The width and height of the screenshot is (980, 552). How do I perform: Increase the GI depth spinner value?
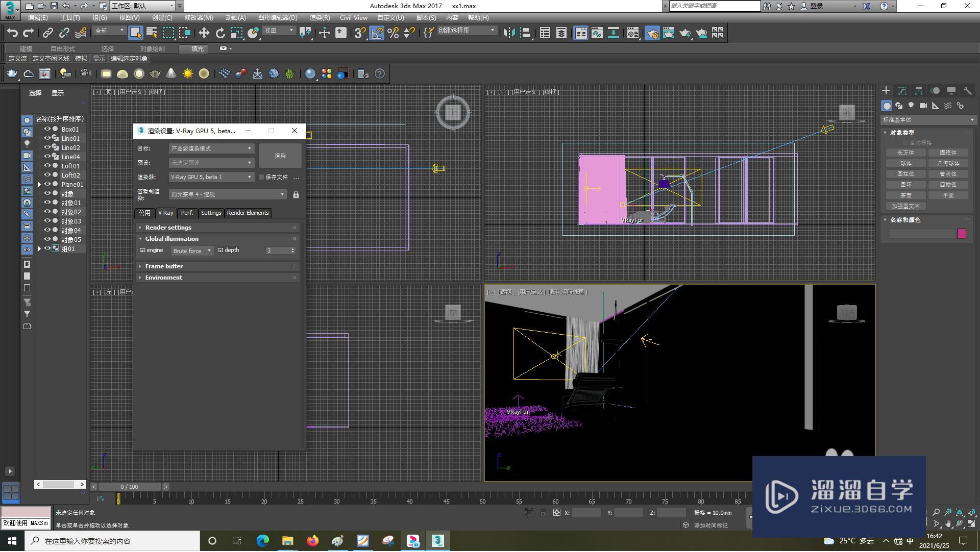pos(292,248)
